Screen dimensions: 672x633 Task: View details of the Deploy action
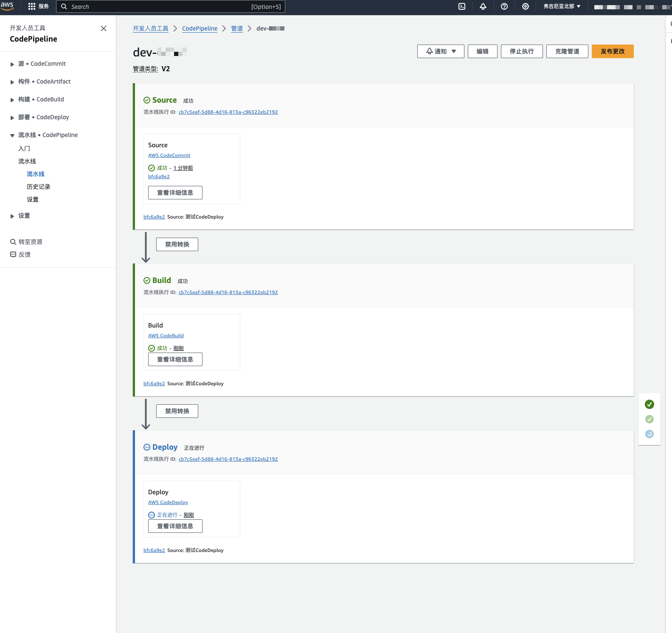(x=175, y=526)
